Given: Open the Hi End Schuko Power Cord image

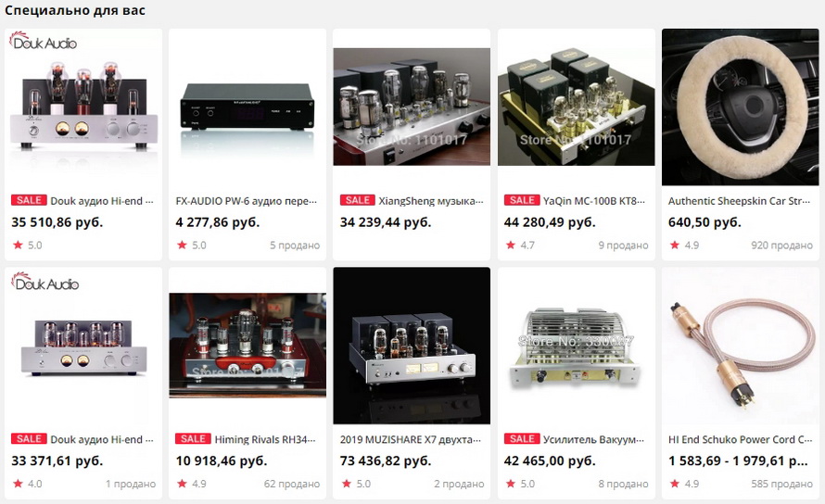Looking at the screenshot, I should click(741, 346).
